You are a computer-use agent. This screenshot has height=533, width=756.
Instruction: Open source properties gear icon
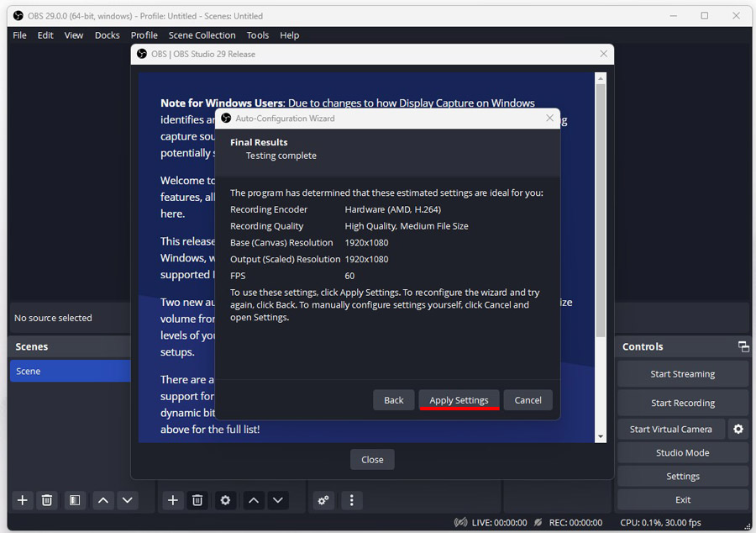point(225,500)
